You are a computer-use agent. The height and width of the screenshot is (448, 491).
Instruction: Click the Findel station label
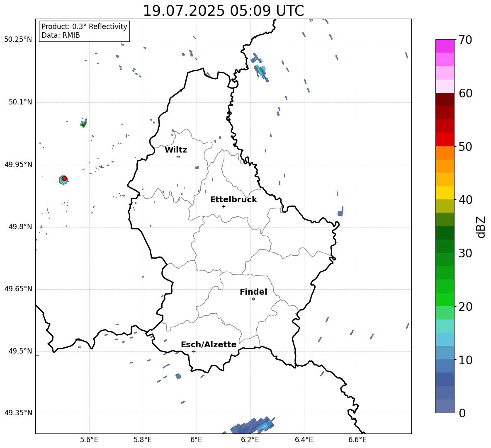pos(253,292)
